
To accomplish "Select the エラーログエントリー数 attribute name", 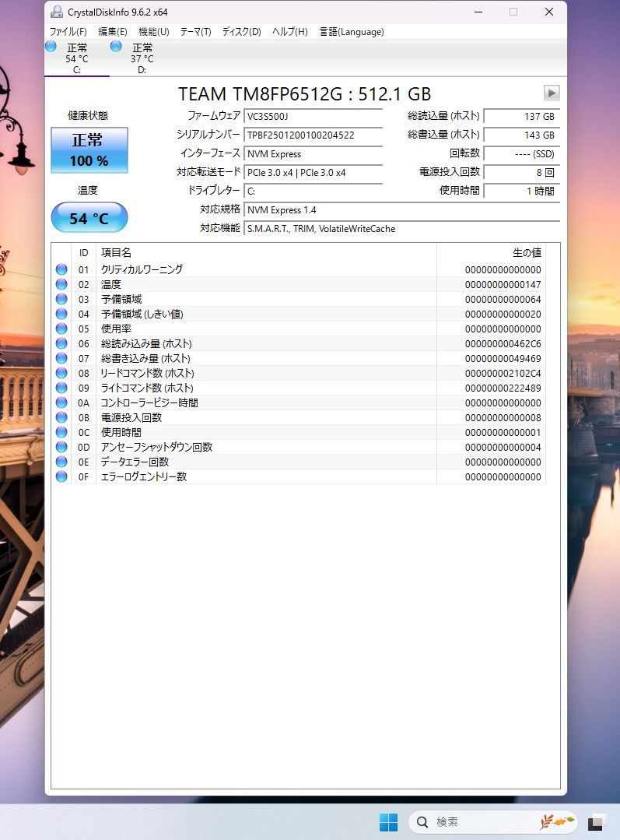I will click(144, 476).
